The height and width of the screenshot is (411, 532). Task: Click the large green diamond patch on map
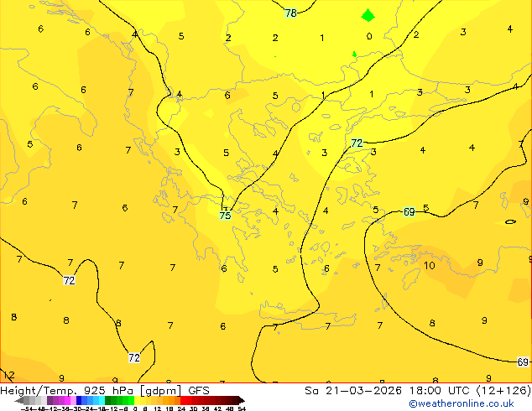(368, 15)
